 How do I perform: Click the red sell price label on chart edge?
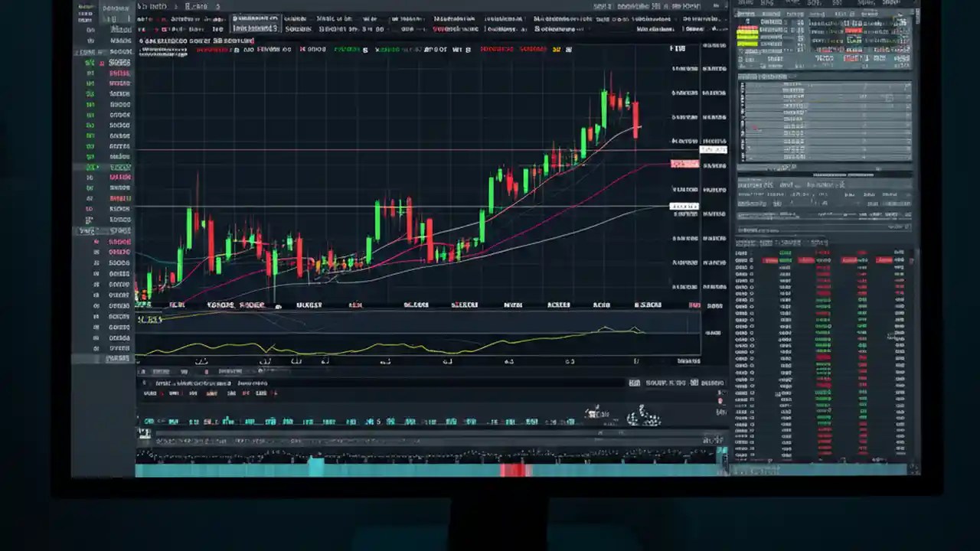click(684, 164)
